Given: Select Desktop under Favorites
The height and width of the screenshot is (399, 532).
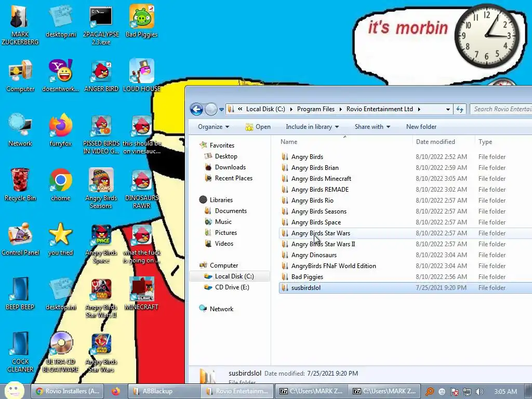Looking at the screenshot, I should click(x=226, y=156).
